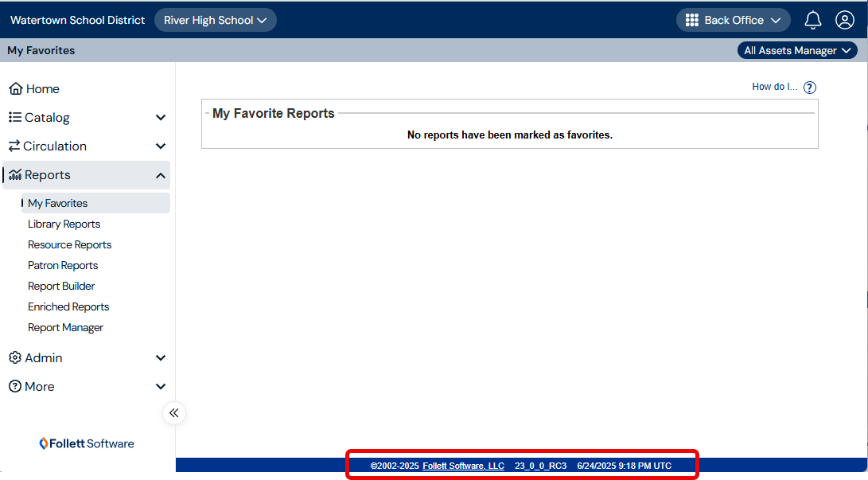Open help via the question mark icon

tap(809, 87)
